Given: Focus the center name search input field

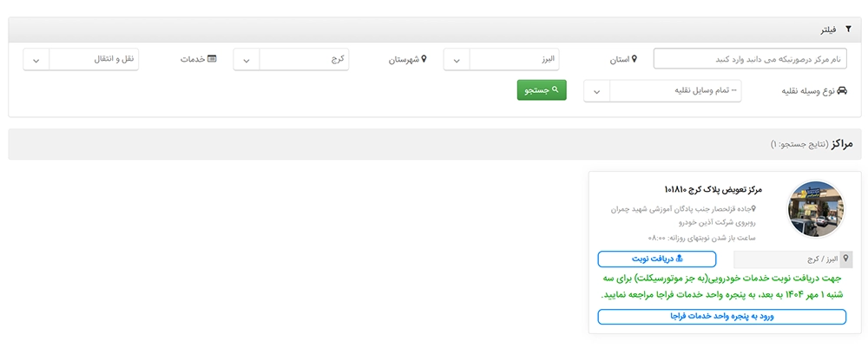Looking at the screenshot, I should click(x=748, y=59).
